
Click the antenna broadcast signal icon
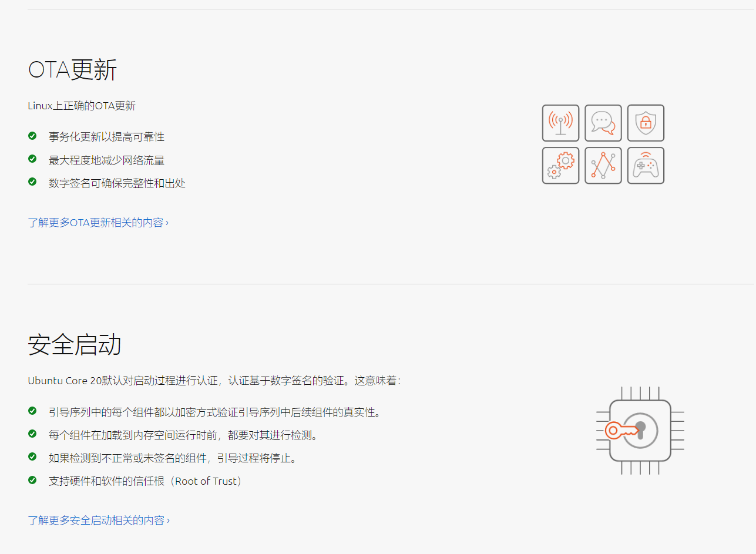[560, 123]
